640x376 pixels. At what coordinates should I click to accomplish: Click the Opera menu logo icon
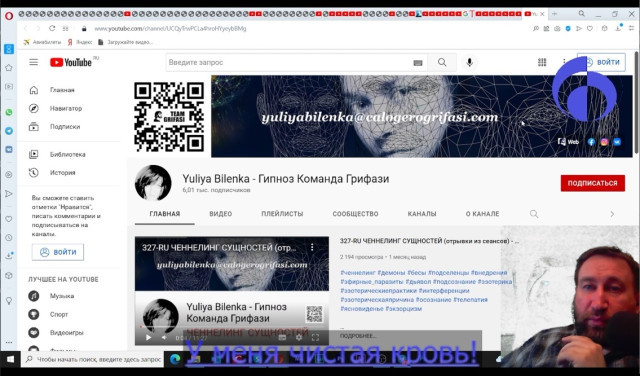point(9,16)
